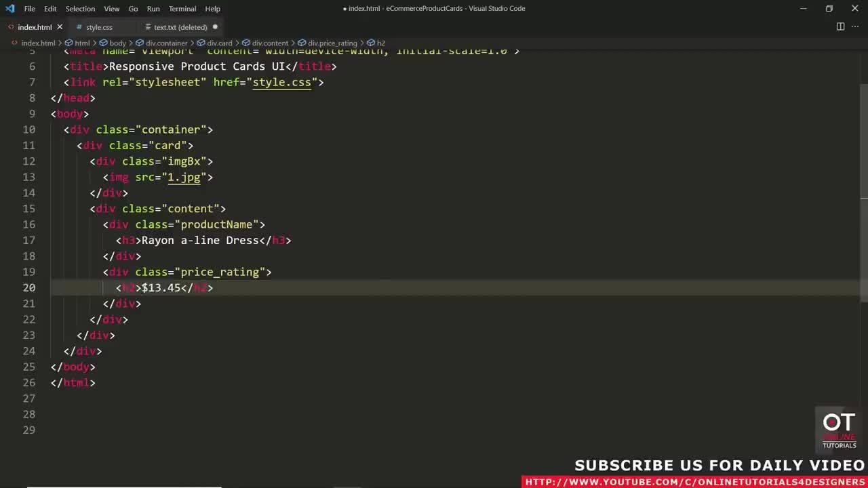Click the unsaved dot on text.txt tab
The height and width of the screenshot is (488, 868).
click(x=215, y=27)
